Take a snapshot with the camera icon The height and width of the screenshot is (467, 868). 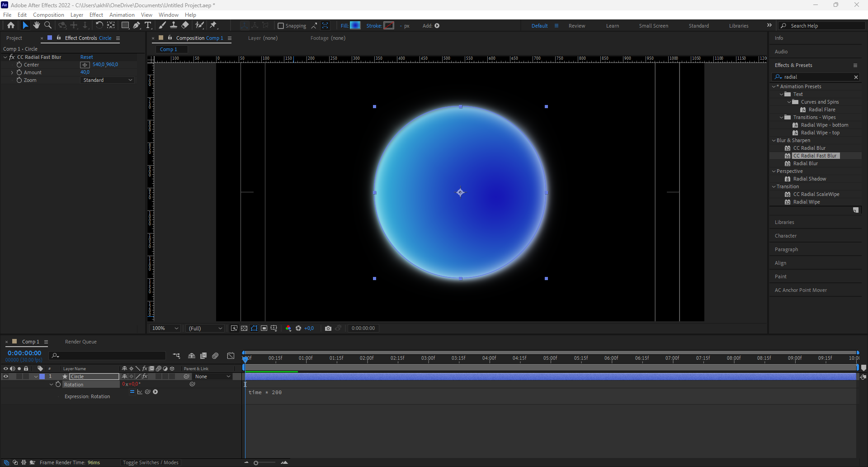(328, 329)
